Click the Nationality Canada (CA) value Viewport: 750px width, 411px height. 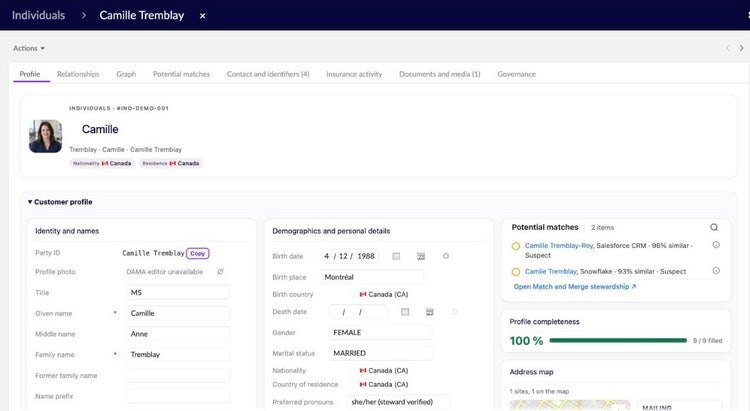click(384, 370)
